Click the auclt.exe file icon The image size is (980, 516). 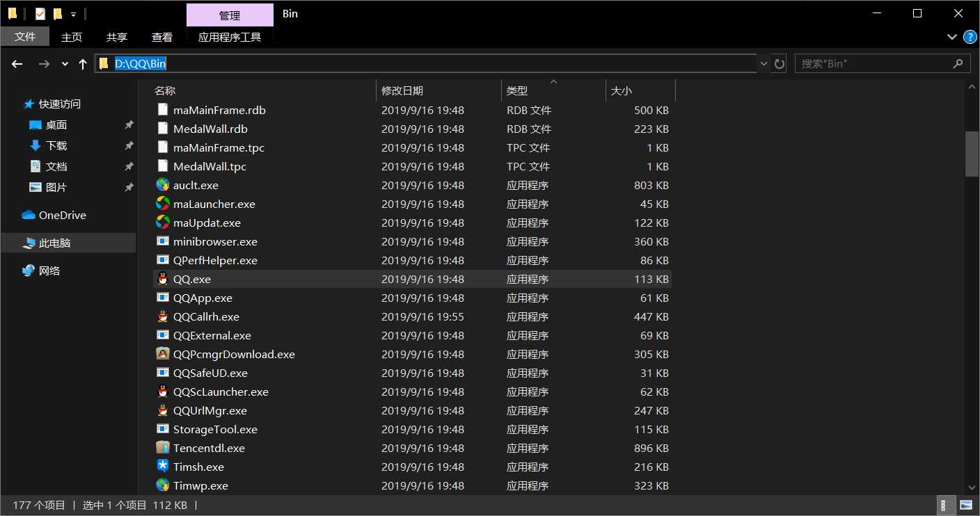[162, 185]
